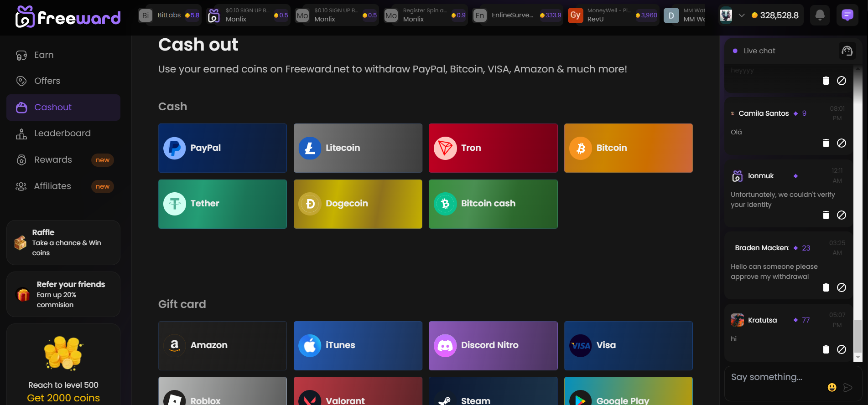The image size is (868, 405).
Task: Select the Amazon gift card
Action: 223,346
